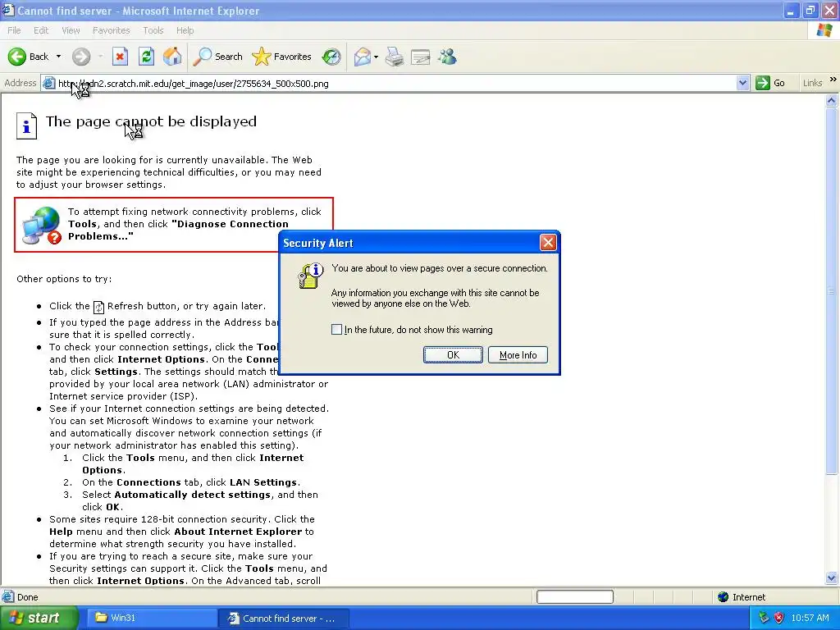Click the vertical scrollbar thumb
The width and height of the screenshot is (840, 630).
pyautogui.click(x=832, y=290)
